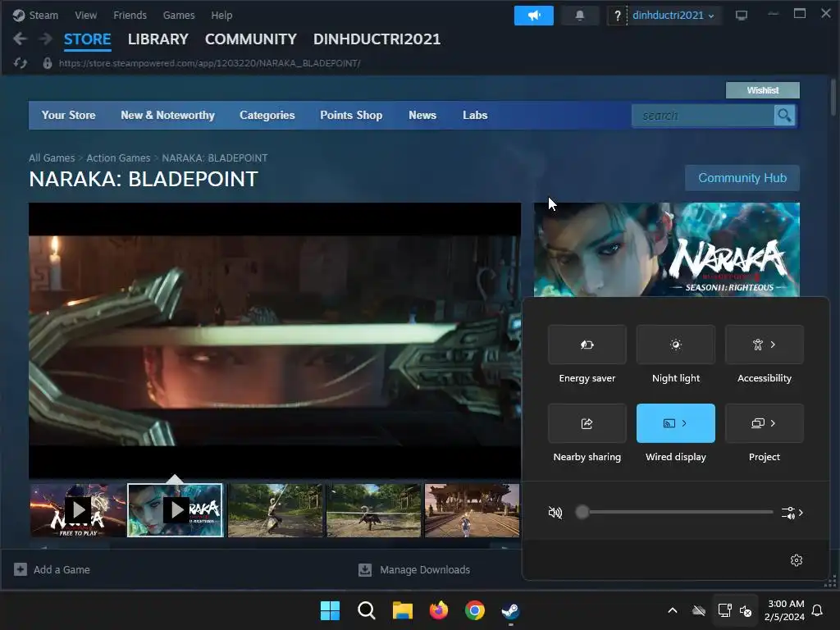Toggle Energy saver quick setting
This screenshot has height=630, width=840.
coord(587,345)
